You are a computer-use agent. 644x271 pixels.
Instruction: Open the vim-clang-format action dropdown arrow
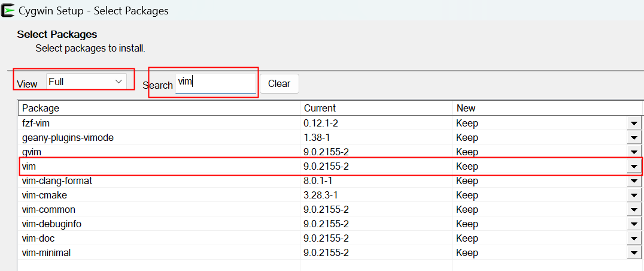click(x=634, y=181)
